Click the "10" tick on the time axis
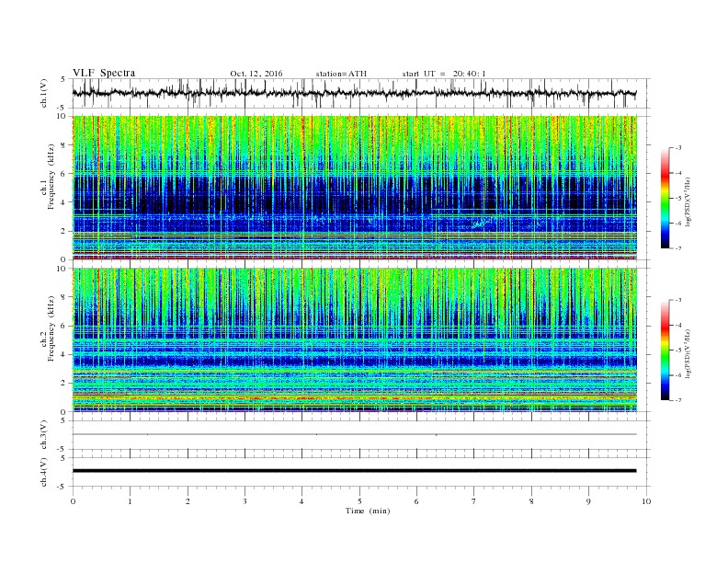The width and height of the screenshot is (728, 563). [646, 501]
